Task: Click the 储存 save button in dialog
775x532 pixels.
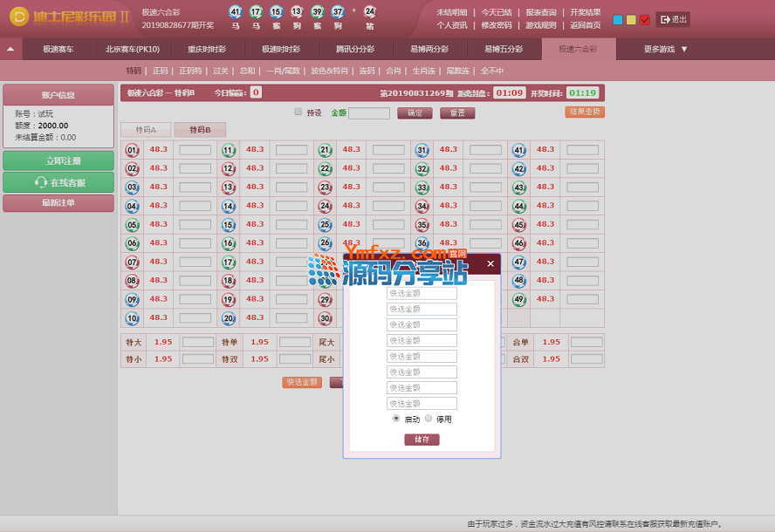Action: 422,440
